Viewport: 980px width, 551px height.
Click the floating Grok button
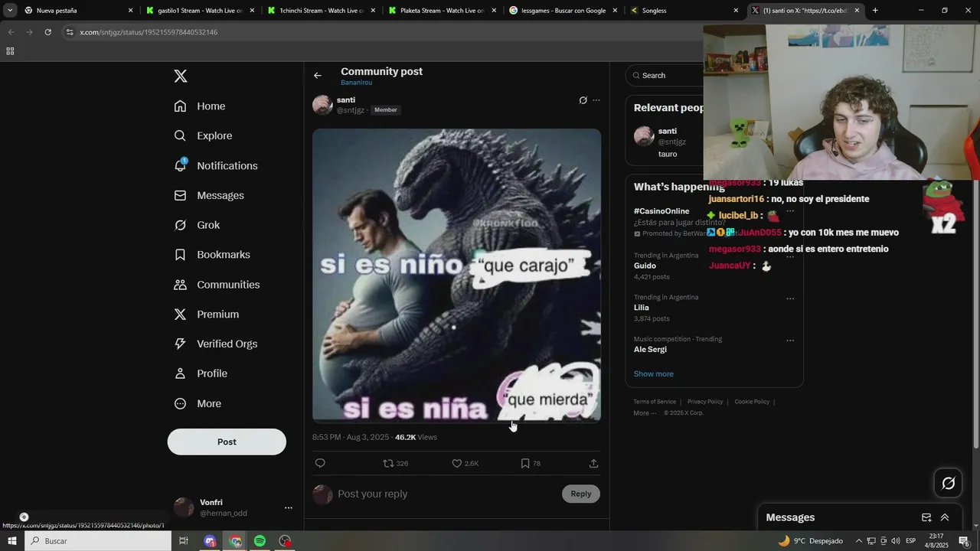[948, 483]
